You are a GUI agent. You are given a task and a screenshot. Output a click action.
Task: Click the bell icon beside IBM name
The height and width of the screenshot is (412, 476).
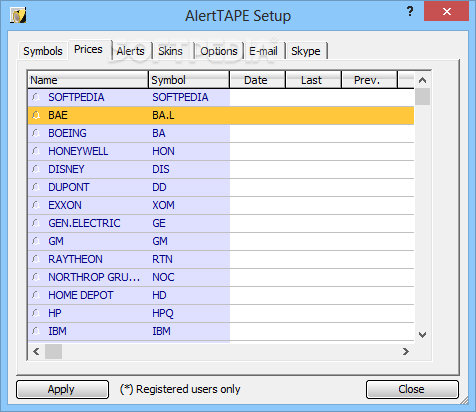[36, 331]
